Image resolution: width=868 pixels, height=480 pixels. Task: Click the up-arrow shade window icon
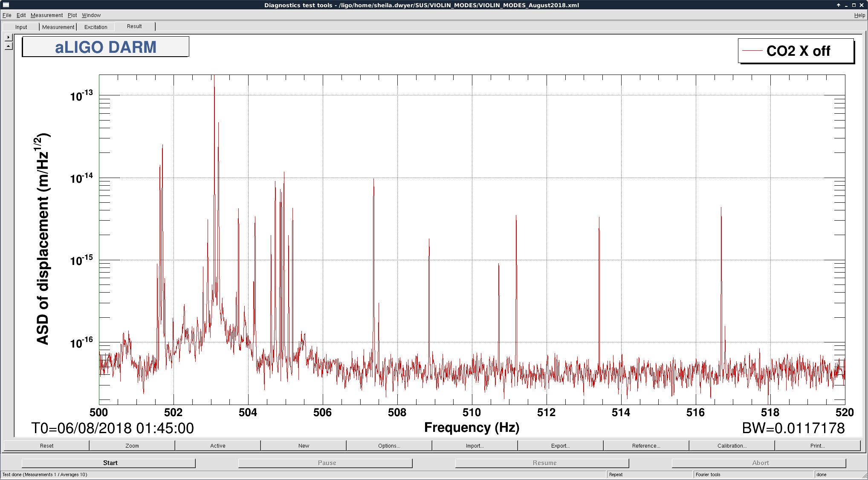click(x=838, y=5)
